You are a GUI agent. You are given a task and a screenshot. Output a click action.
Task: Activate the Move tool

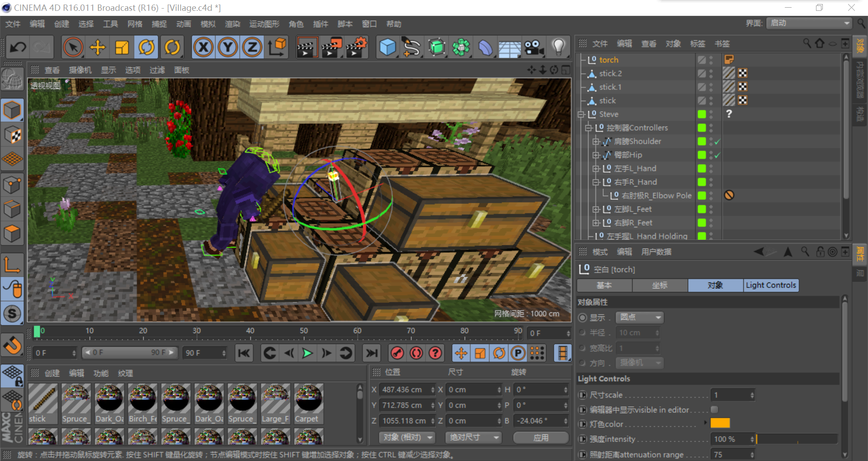point(98,47)
